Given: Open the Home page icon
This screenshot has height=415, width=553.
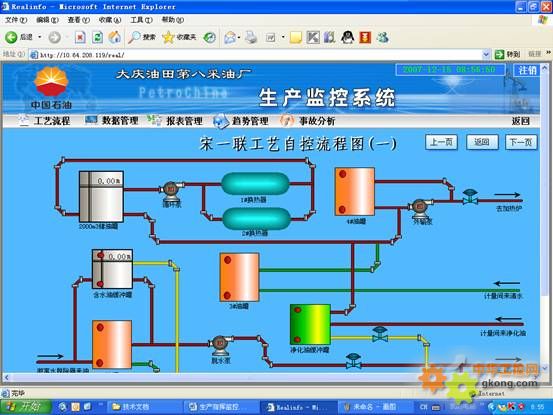Looking at the screenshot, I should coord(115,37).
